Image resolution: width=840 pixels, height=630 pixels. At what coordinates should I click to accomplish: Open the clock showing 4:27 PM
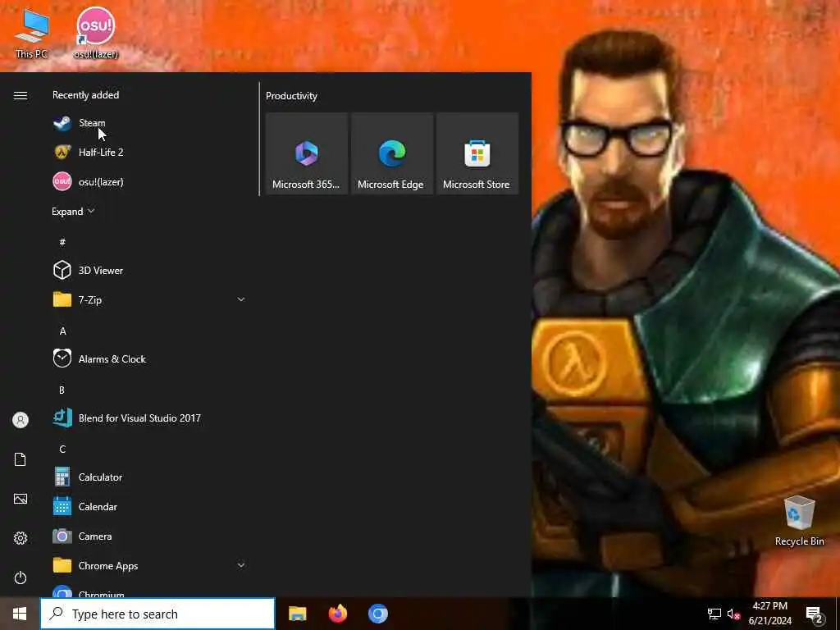point(769,614)
